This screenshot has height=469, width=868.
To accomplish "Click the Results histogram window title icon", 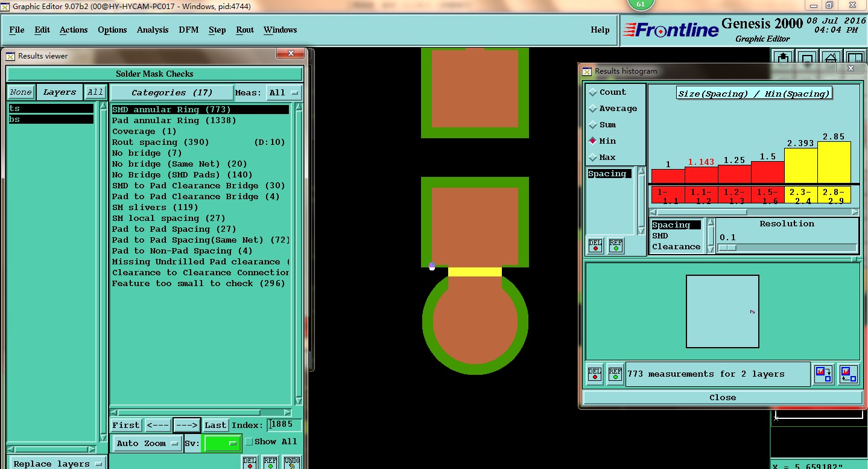I will point(587,71).
